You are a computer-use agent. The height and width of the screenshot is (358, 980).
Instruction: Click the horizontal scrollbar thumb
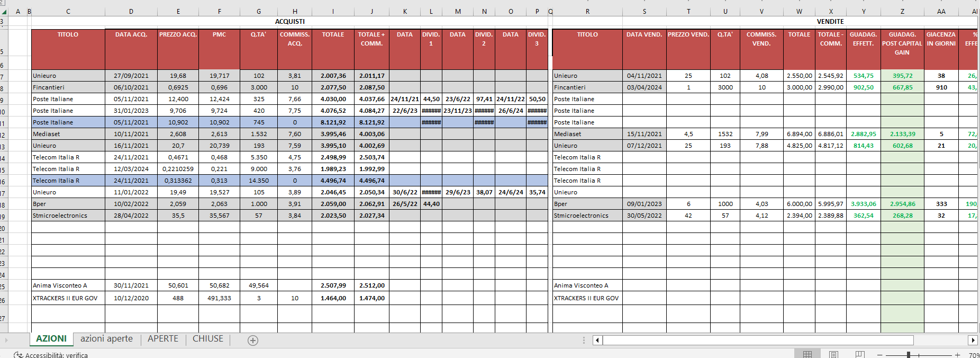(758, 340)
